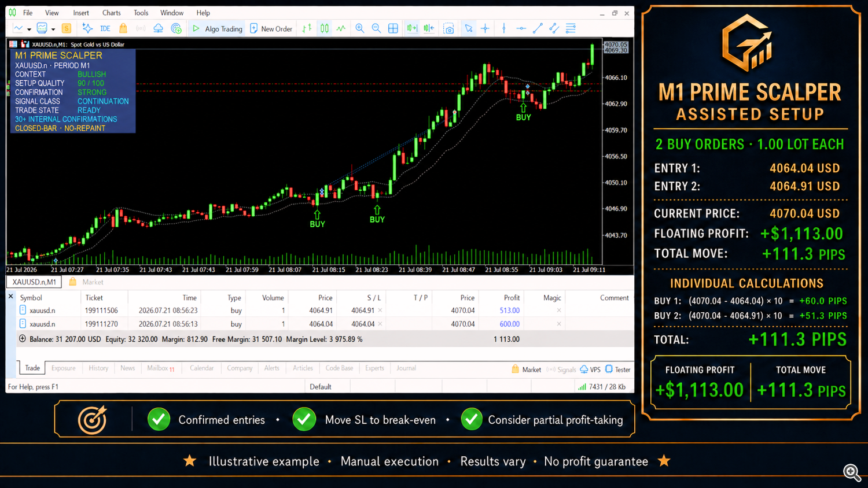Click the tile windows grid icon

393,28
